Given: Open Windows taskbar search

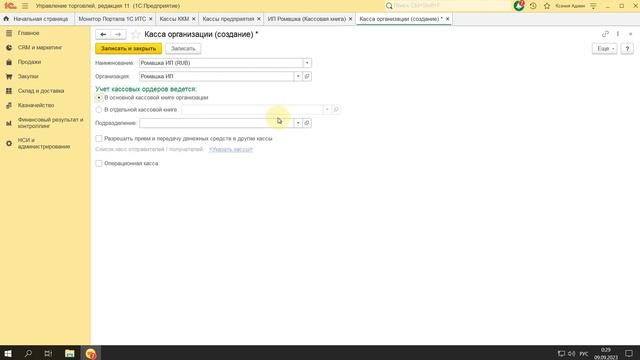Looking at the screenshot, I should [28, 353].
